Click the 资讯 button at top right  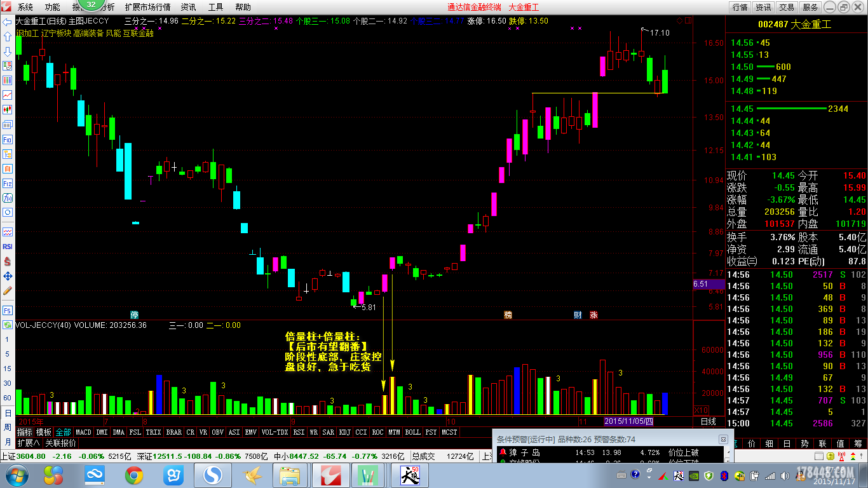point(763,7)
